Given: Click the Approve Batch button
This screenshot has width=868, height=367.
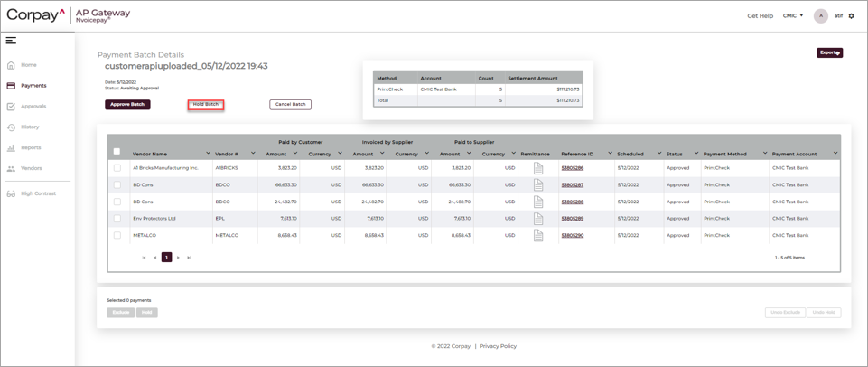Looking at the screenshot, I should (127, 105).
